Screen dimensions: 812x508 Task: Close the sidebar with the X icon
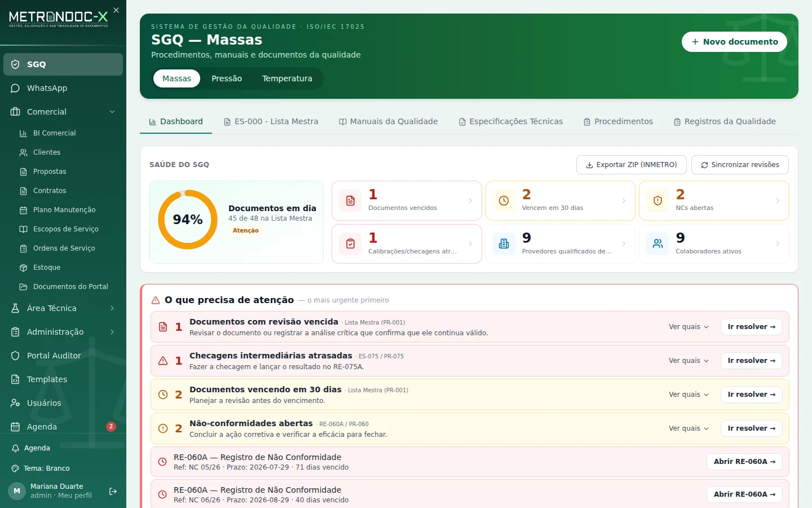coord(116,10)
